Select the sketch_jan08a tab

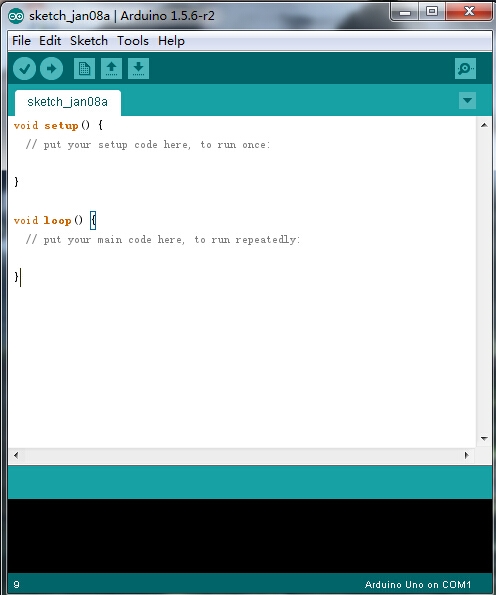click(x=68, y=102)
